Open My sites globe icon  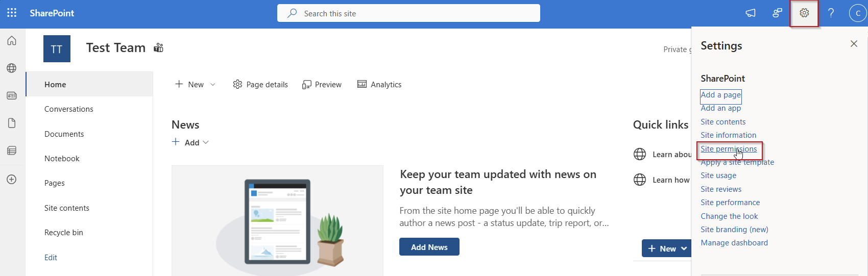pos(12,68)
